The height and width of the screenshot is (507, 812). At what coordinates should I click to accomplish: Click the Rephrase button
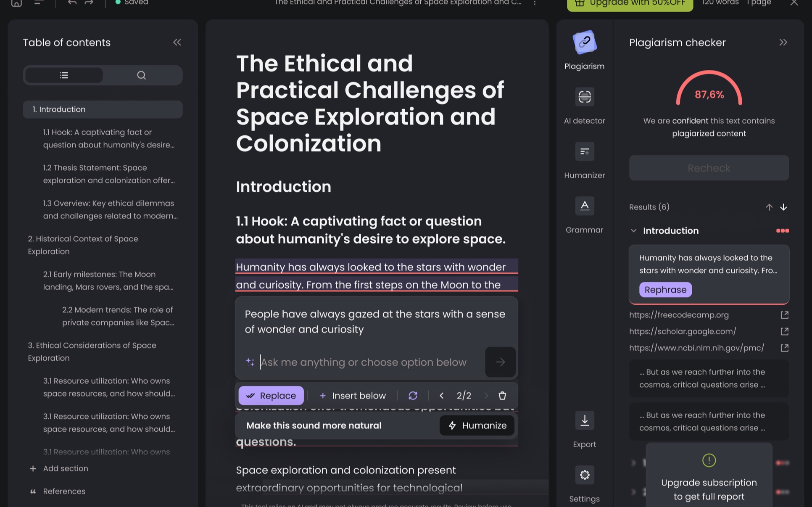pos(665,290)
